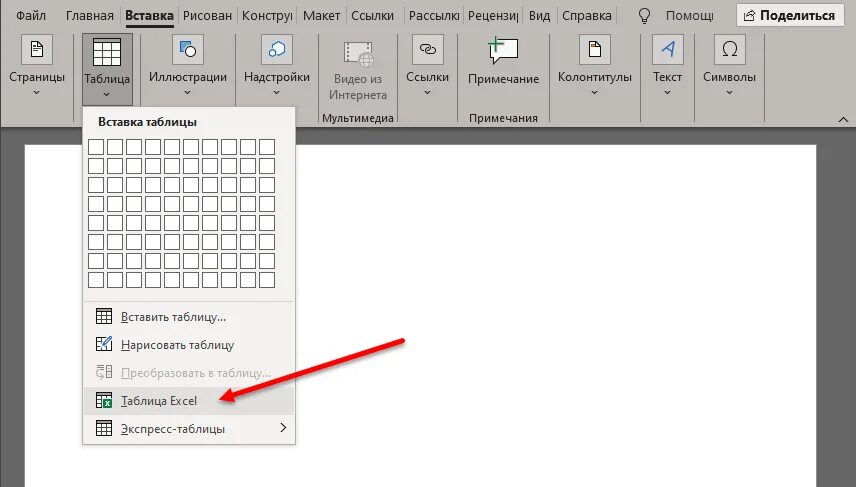The width and height of the screenshot is (856, 487).
Task: Collapse the ribbon with the up chevron
Action: pyautogui.click(x=843, y=119)
